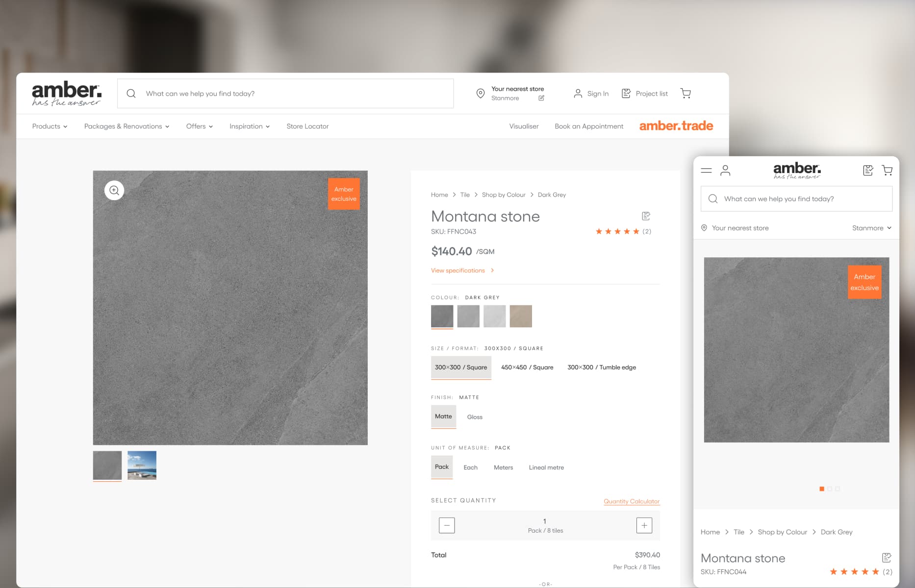Screen dimensions: 915x588
Task: Open the Quantity Calculator link
Action: click(631, 501)
